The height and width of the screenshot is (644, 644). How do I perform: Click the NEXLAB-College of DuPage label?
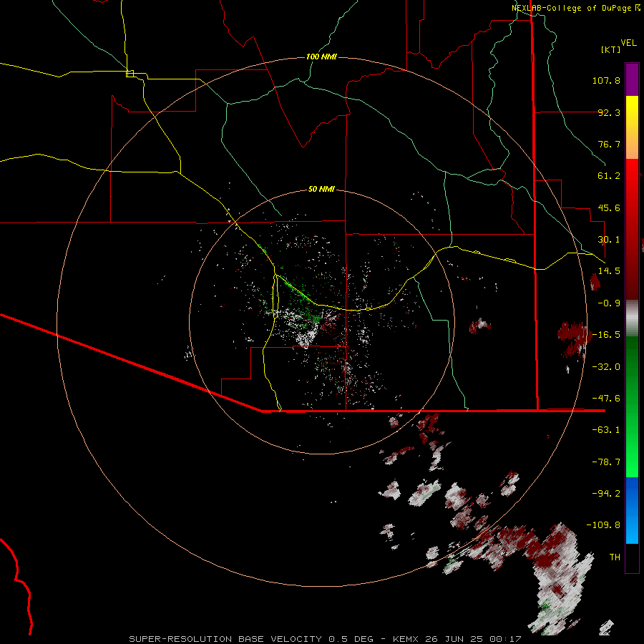572,8
